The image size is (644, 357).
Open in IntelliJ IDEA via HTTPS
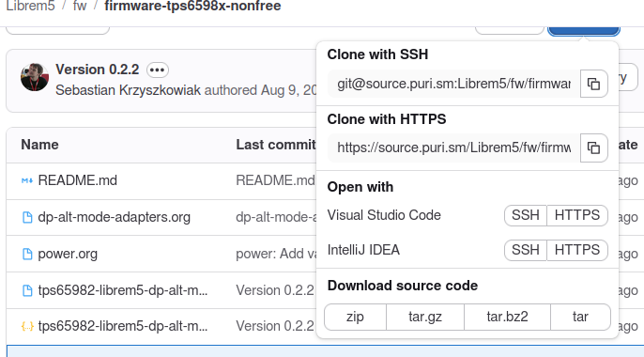pos(577,250)
